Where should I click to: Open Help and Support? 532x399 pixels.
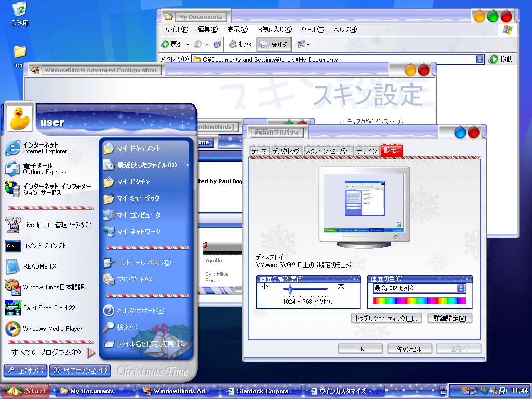134,311
